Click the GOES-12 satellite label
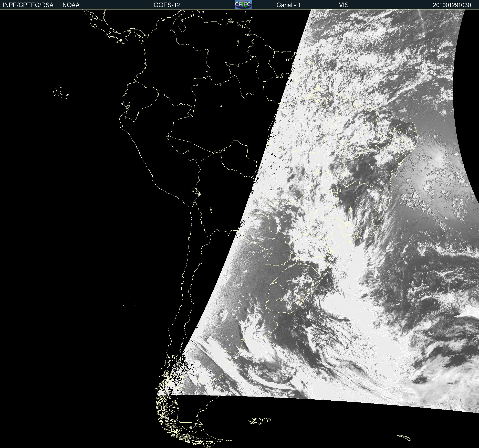Image resolution: width=479 pixels, height=448 pixels. (167, 5)
